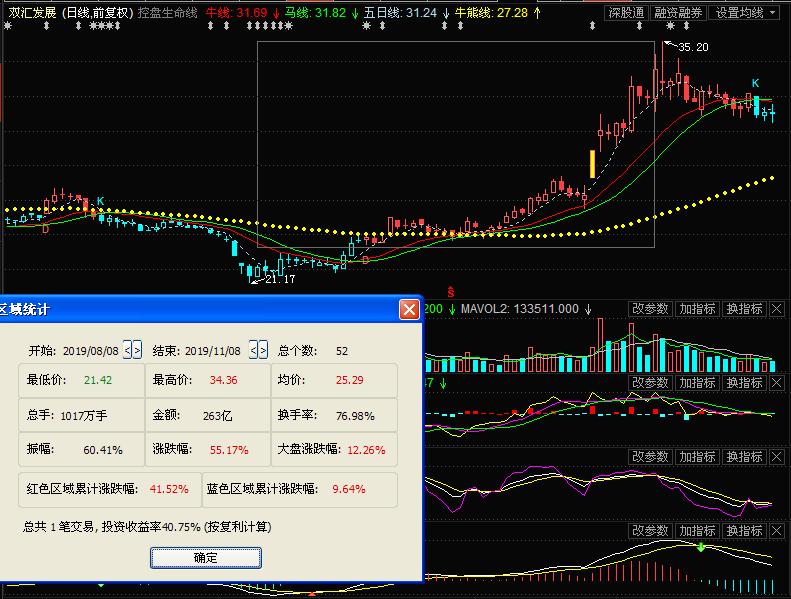Click the green down-arrow signal in the bottom panel
This screenshot has width=791, height=599.
(x=701, y=547)
